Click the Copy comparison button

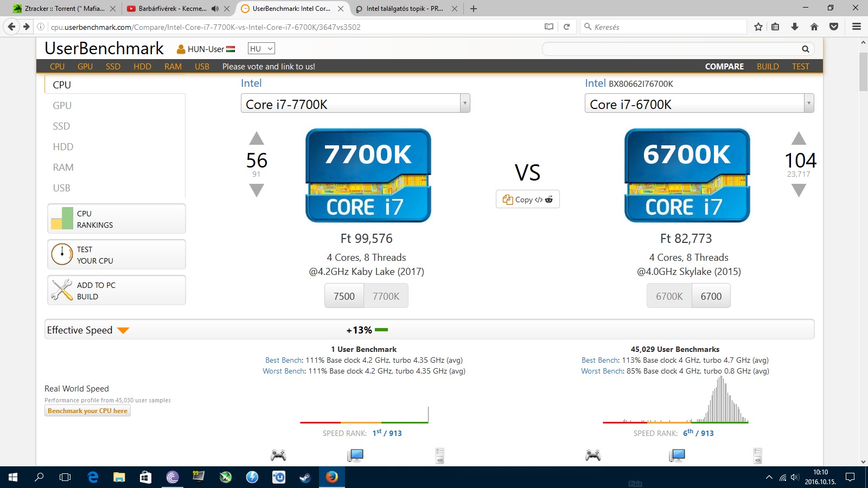pyautogui.click(x=527, y=200)
